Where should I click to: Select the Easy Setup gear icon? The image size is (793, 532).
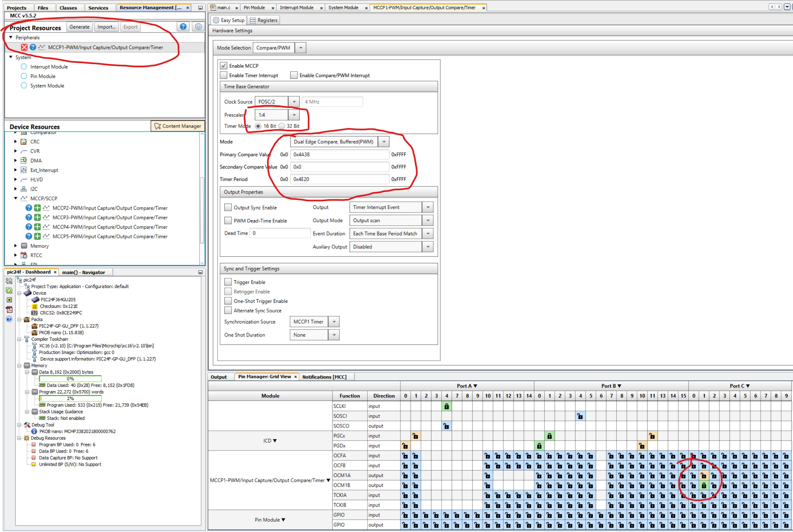point(216,20)
